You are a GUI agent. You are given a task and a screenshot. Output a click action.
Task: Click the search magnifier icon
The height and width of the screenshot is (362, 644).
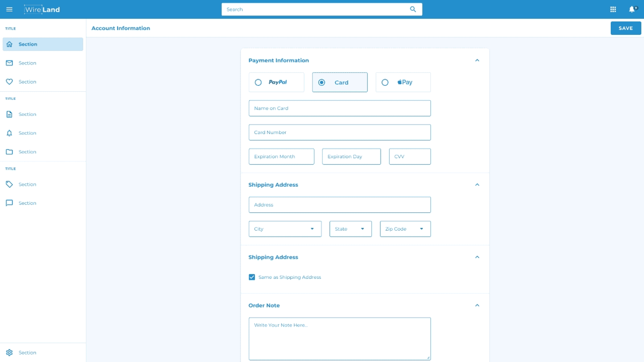[x=413, y=9]
